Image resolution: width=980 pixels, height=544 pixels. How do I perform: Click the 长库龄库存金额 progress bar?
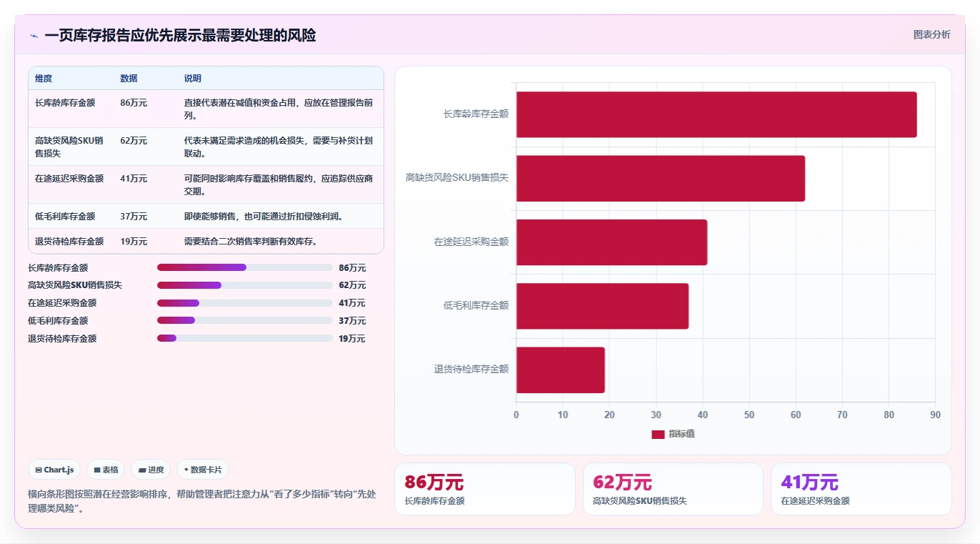click(x=245, y=267)
